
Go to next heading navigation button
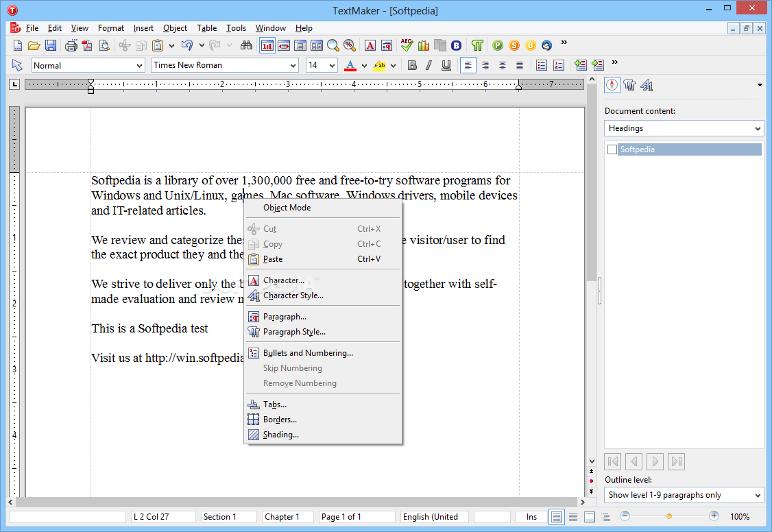(x=655, y=461)
